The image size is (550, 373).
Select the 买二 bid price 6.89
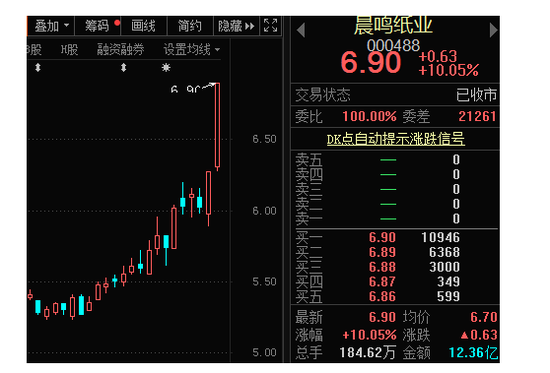tap(382, 252)
